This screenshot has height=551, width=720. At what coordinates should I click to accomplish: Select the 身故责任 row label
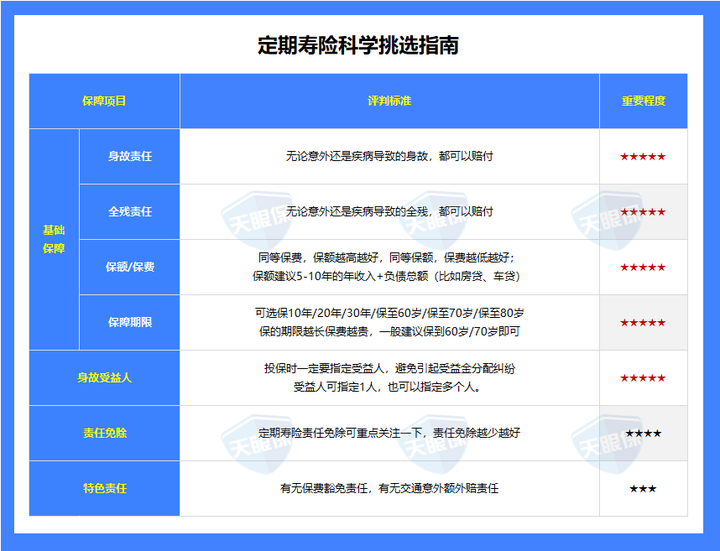coord(129,157)
